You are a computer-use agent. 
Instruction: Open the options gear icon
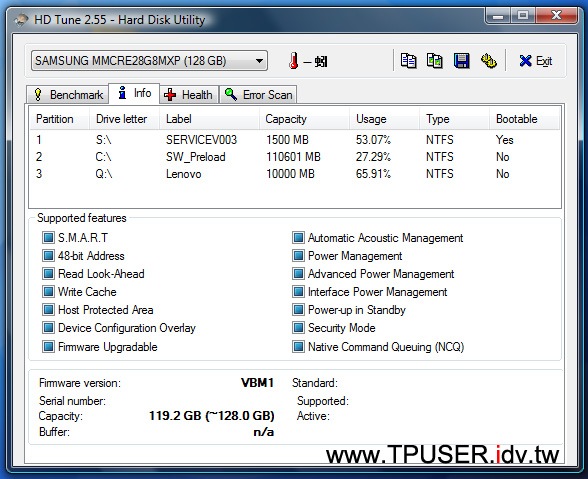[489, 61]
